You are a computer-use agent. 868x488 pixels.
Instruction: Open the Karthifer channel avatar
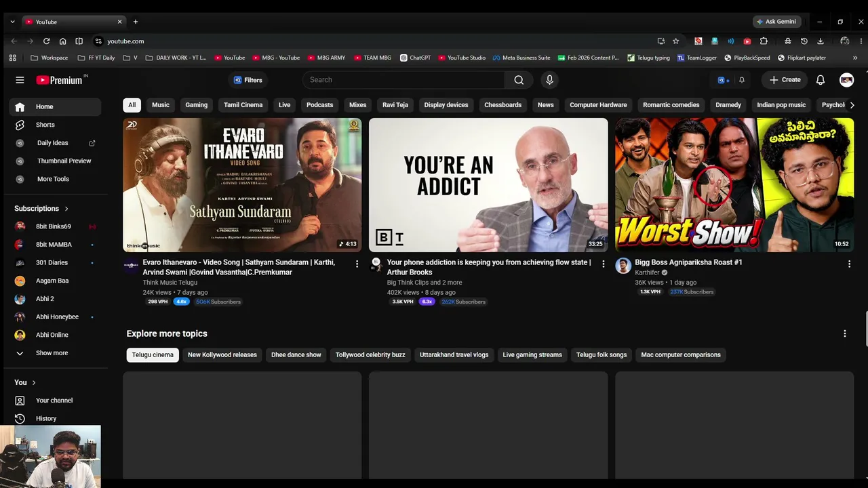(623, 266)
